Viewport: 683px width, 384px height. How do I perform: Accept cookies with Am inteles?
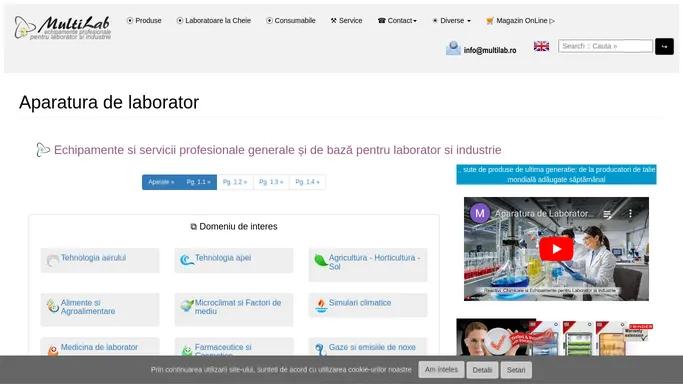(x=441, y=370)
